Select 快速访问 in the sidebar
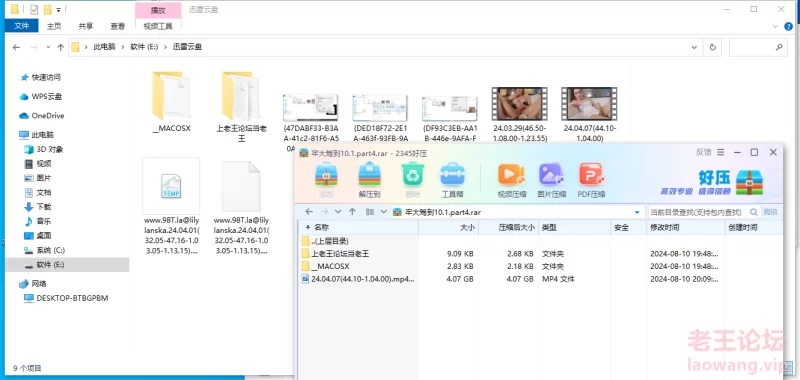The image size is (800, 380). [x=46, y=78]
